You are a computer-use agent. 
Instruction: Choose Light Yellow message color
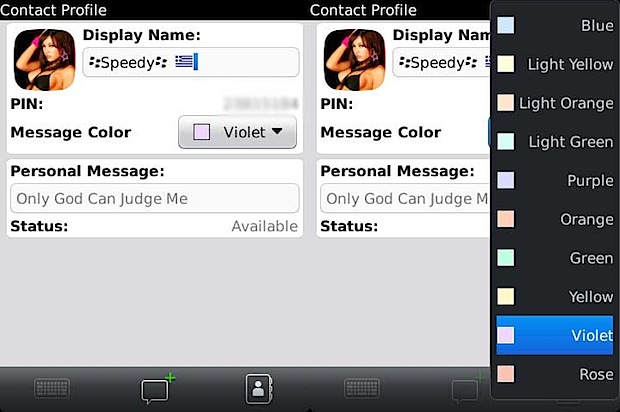555,64
